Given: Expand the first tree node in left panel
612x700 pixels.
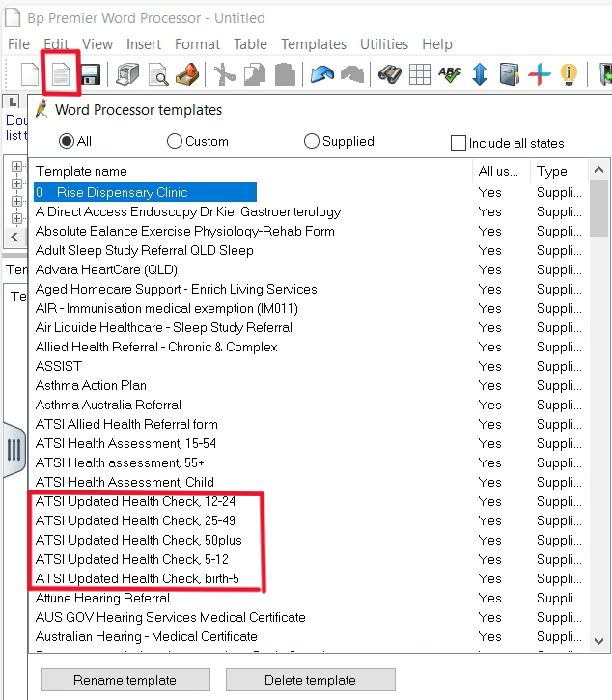Looking at the screenshot, I should point(16,166).
